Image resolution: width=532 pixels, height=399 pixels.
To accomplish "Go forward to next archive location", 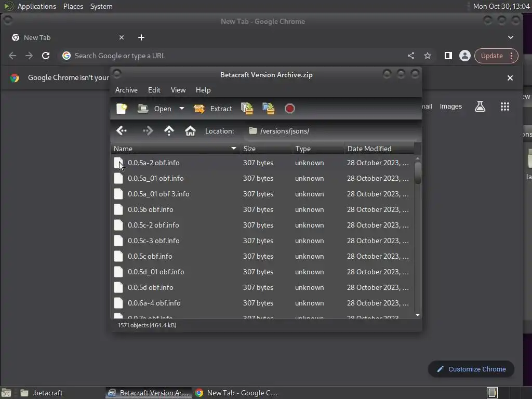I will click(148, 131).
